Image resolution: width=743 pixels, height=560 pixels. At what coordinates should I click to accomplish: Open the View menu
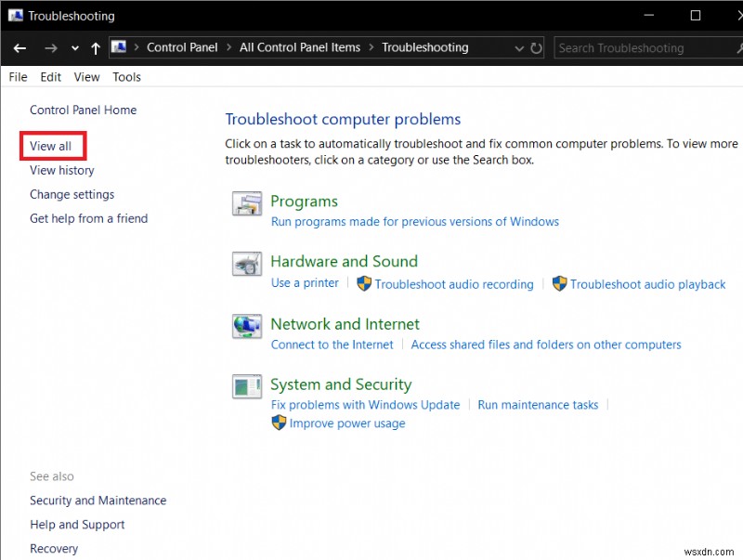[86, 77]
